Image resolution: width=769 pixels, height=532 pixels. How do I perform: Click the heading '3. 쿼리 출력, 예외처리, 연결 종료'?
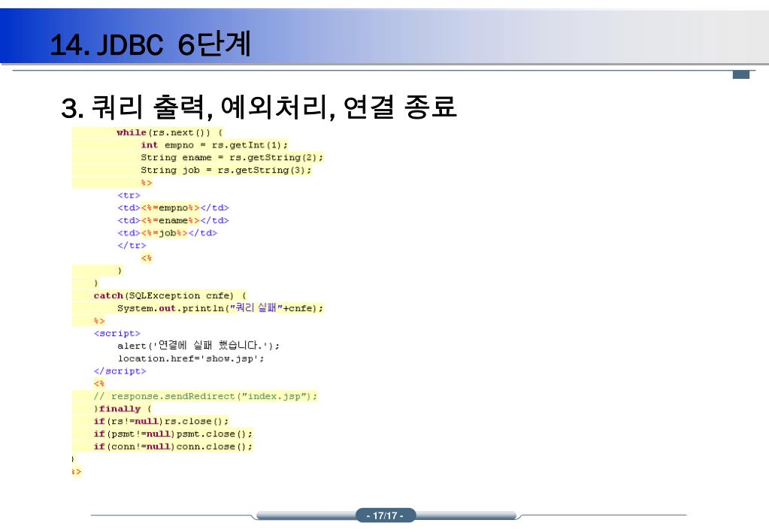259,107
